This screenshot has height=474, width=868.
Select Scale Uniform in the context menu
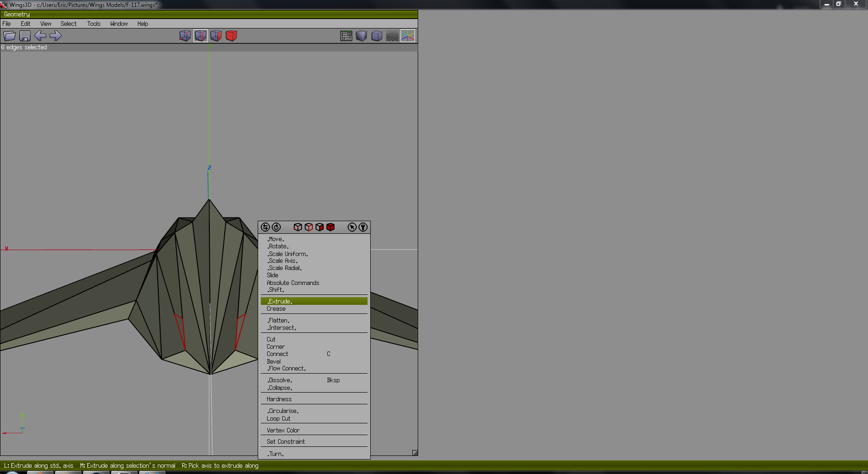click(314, 254)
